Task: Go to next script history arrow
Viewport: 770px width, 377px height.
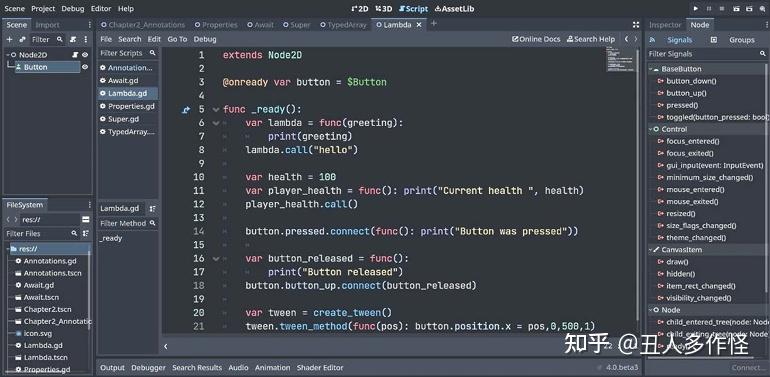Action: click(x=636, y=39)
